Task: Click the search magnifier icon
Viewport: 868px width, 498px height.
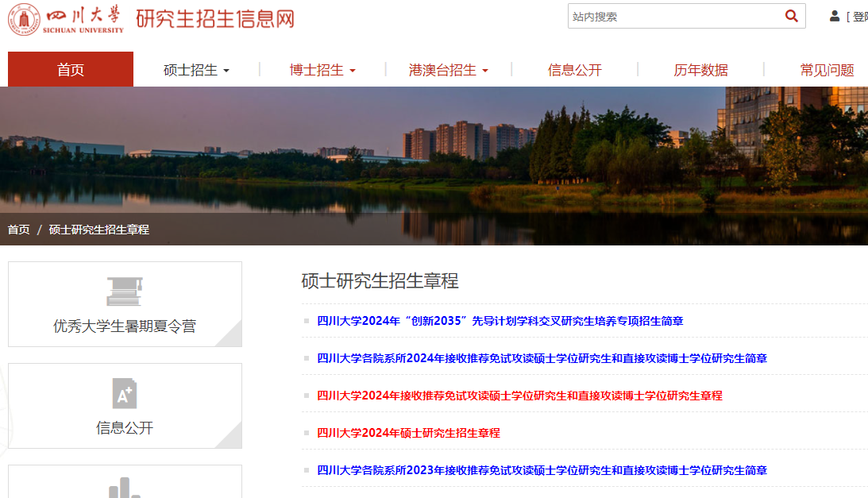Action: coord(791,15)
